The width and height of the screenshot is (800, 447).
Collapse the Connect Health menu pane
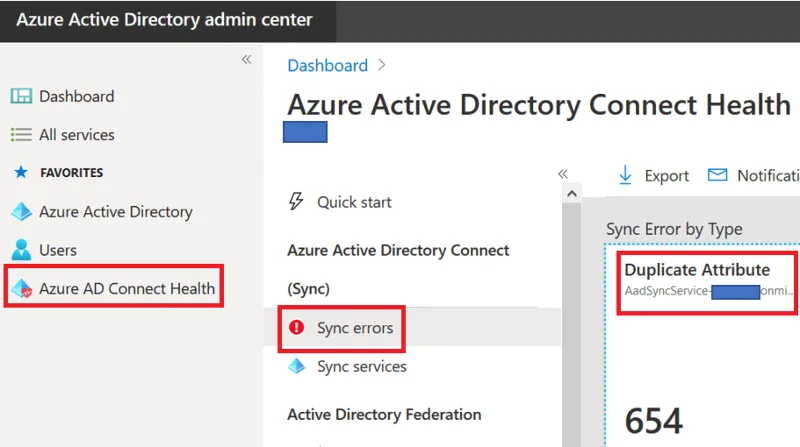click(563, 174)
